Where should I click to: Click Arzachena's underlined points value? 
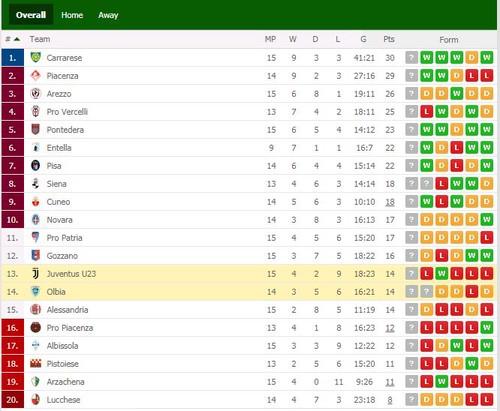click(x=390, y=382)
